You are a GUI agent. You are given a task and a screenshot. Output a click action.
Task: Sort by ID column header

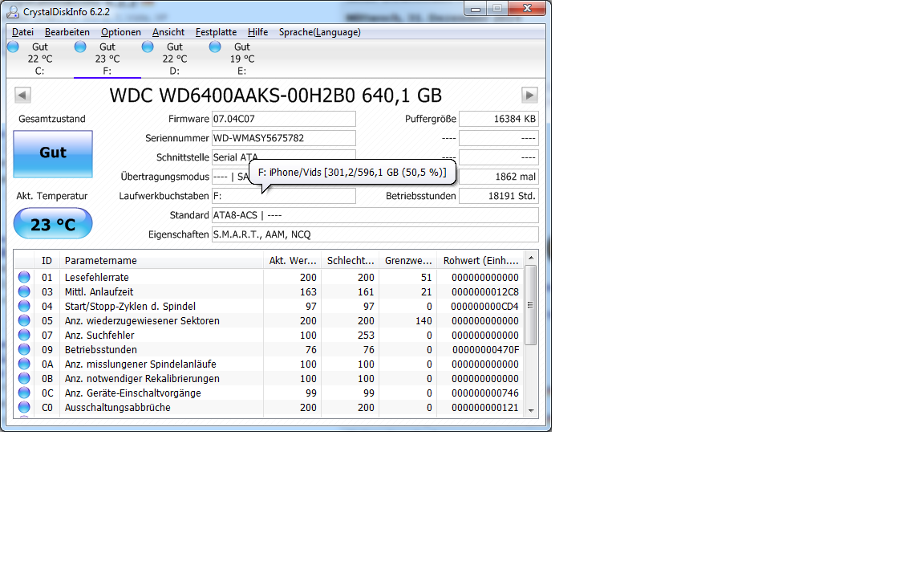pyautogui.click(x=47, y=261)
